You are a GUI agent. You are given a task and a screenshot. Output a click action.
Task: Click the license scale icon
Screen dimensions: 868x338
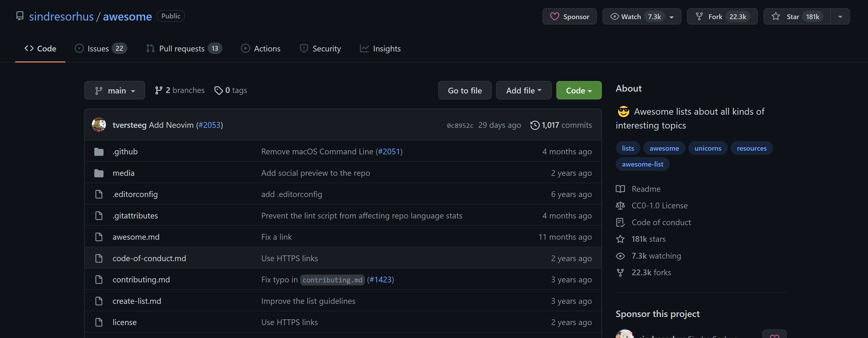coord(620,206)
